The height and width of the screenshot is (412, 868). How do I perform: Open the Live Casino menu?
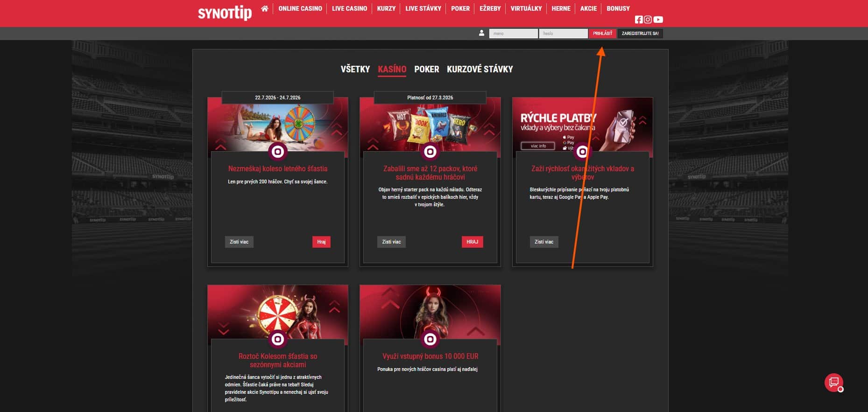349,8
